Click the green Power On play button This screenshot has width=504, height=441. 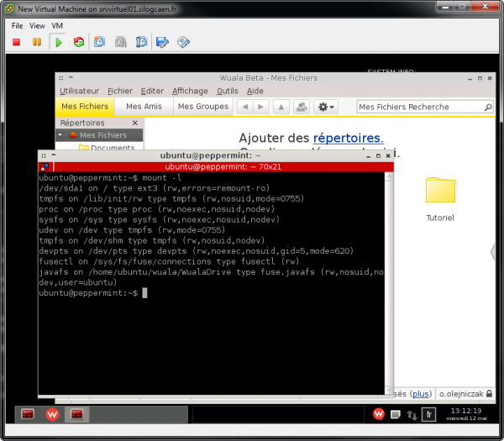tap(58, 42)
